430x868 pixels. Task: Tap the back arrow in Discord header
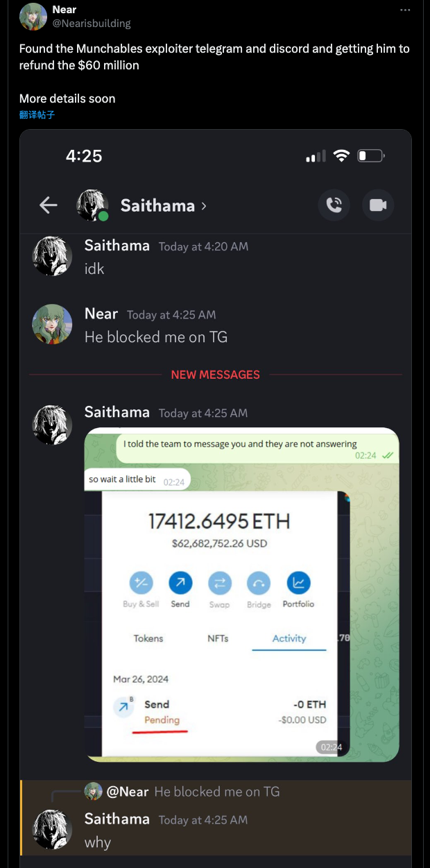pos(48,205)
